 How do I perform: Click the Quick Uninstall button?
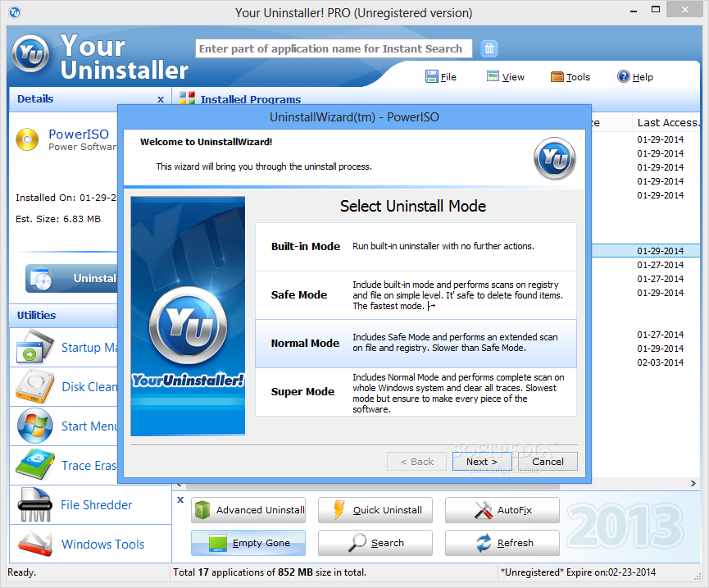pos(375,510)
